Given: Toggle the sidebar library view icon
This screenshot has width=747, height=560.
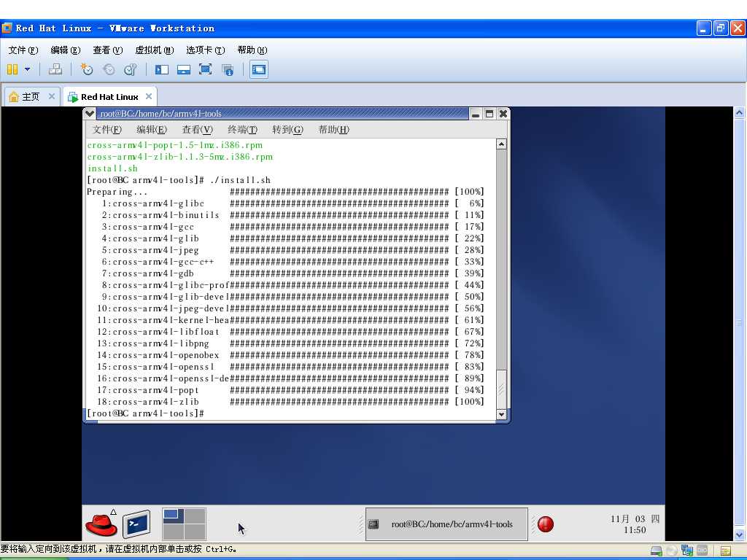Looking at the screenshot, I should pyautogui.click(x=162, y=69).
